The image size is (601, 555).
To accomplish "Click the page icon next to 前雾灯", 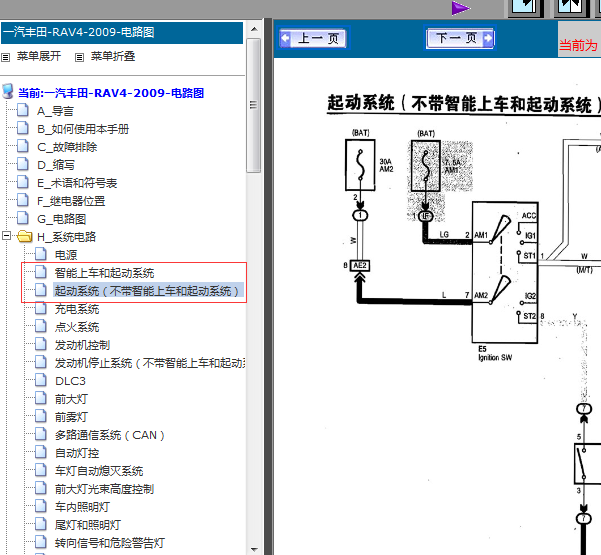I will pyautogui.click(x=41, y=415).
